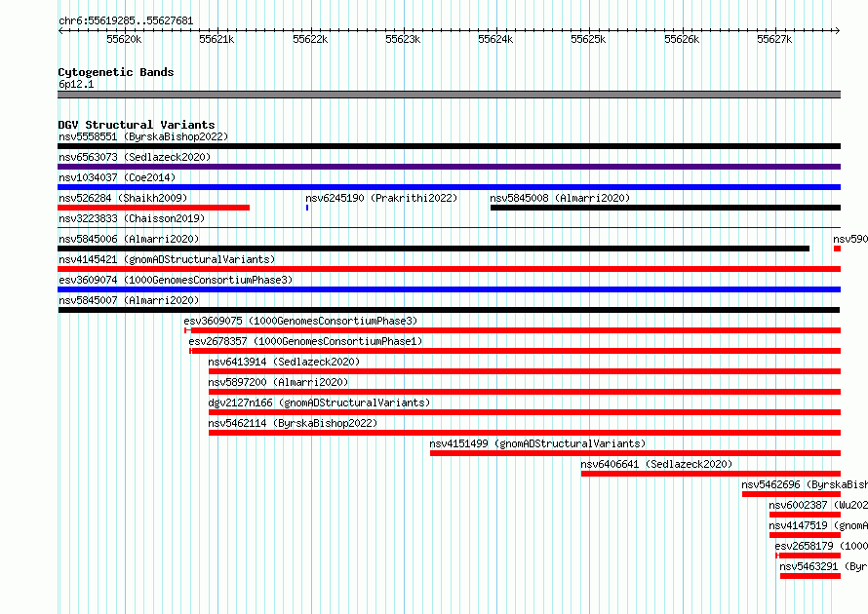Click the black nsv5845007 variant bar
Screen dimensions: 868x614
449,310
